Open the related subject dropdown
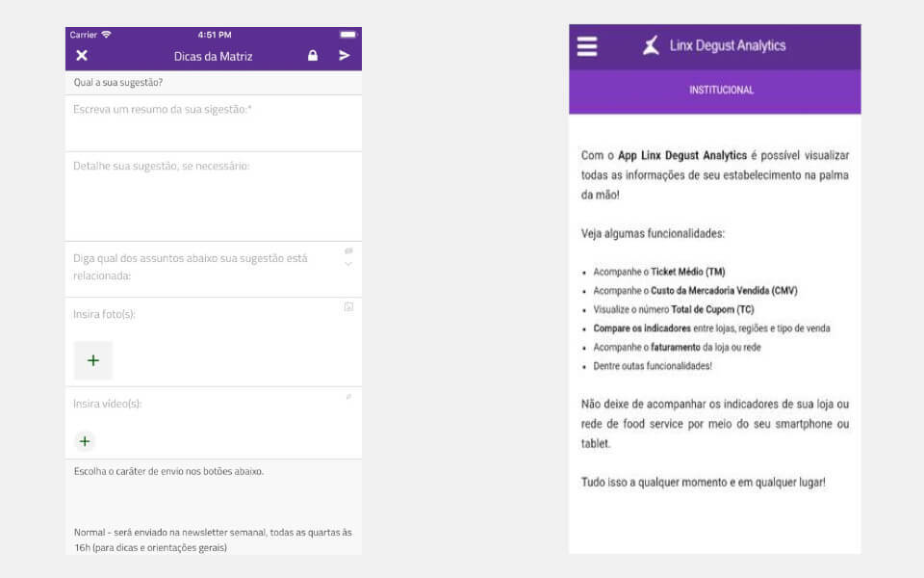This screenshot has height=578, width=924. (214, 269)
